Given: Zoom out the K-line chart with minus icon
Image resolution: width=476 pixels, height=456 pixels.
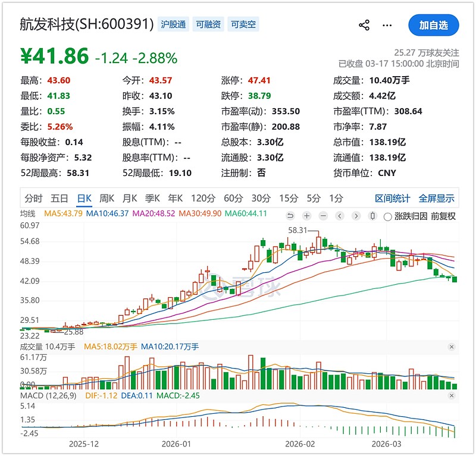Looking at the screenshot, I should [x=323, y=216].
